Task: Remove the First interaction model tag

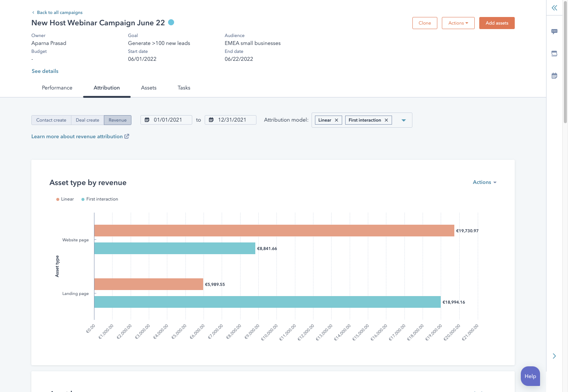Action: (386, 120)
